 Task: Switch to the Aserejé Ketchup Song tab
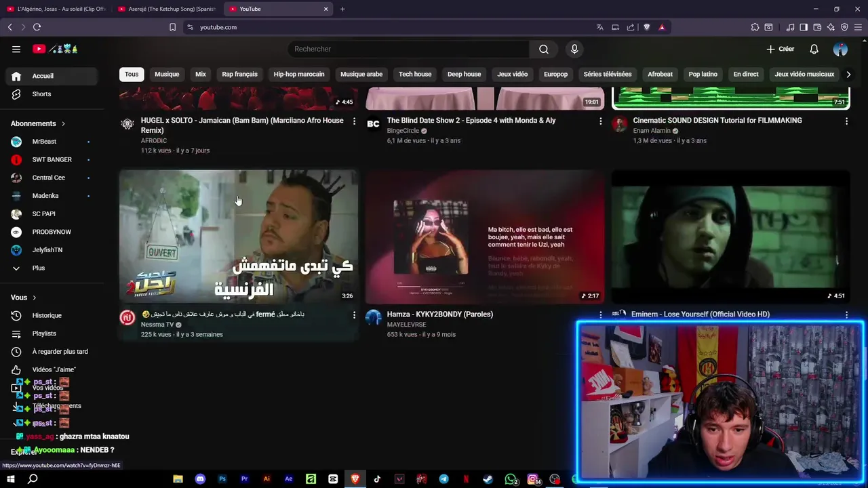coord(166,9)
